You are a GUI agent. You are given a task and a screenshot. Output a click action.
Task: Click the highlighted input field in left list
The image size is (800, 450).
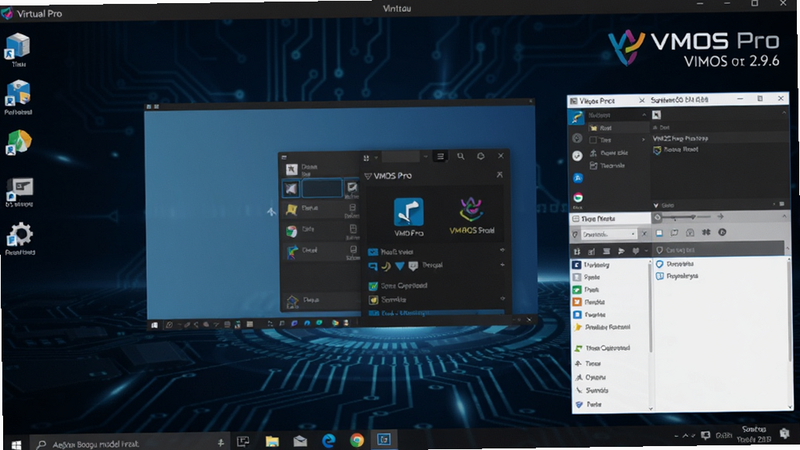pos(322,188)
